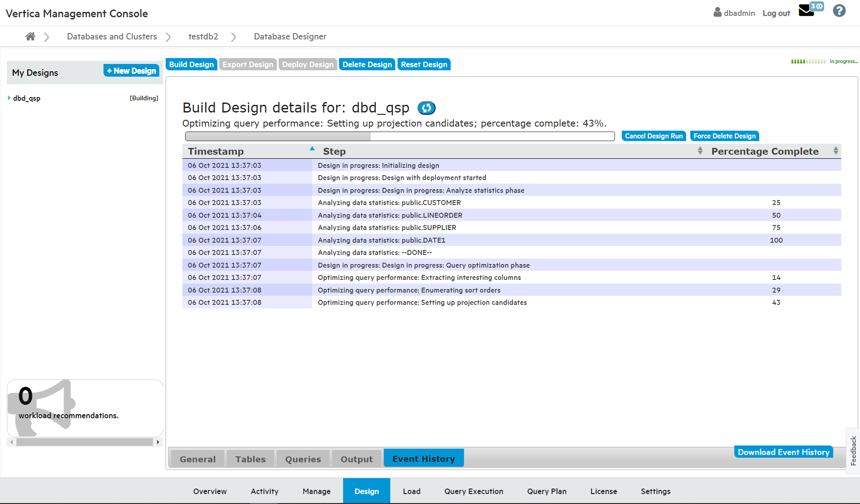Open the License page
This screenshot has height=504, width=860.
[604, 491]
